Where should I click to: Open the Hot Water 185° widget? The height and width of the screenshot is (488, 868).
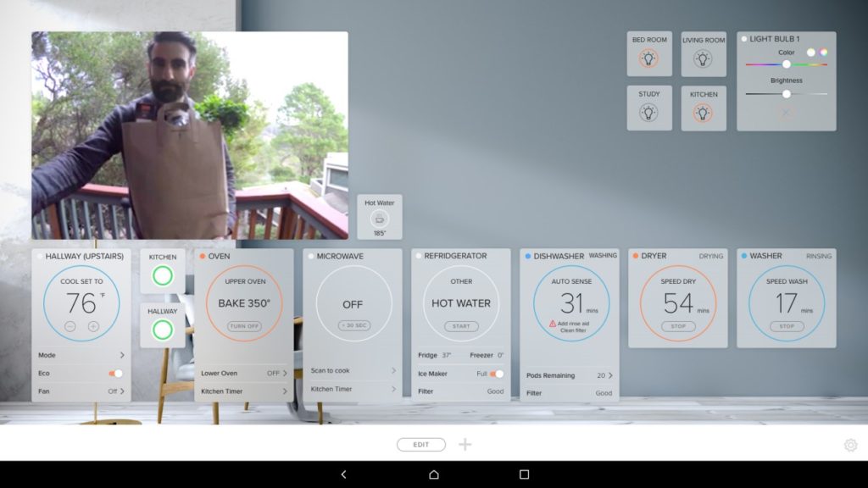[379, 215]
